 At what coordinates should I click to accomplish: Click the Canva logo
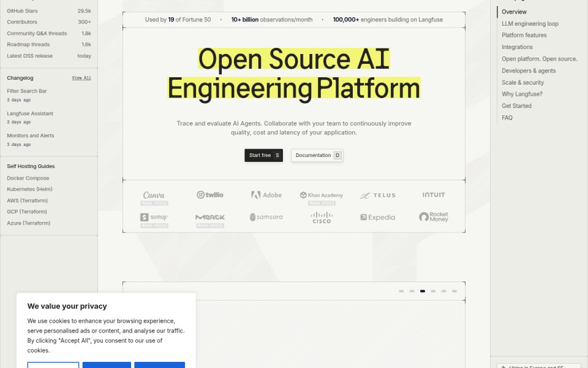154,195
